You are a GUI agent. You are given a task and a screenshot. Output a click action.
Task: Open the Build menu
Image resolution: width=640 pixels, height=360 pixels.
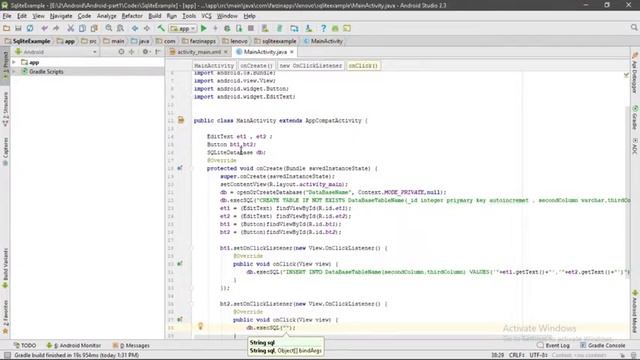point(155,16)
